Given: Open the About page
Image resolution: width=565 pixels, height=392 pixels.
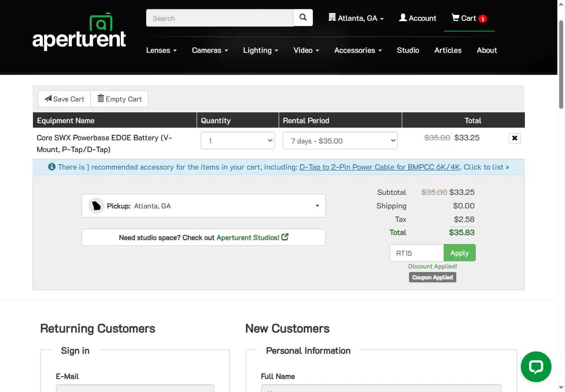Looking at the screenshot, I should tap(487, 50).
